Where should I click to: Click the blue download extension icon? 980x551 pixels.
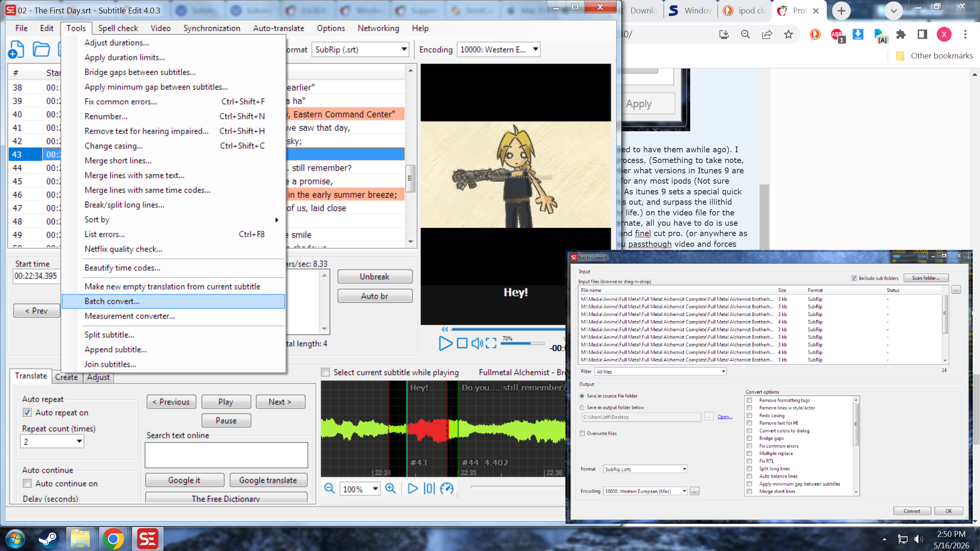858,34
